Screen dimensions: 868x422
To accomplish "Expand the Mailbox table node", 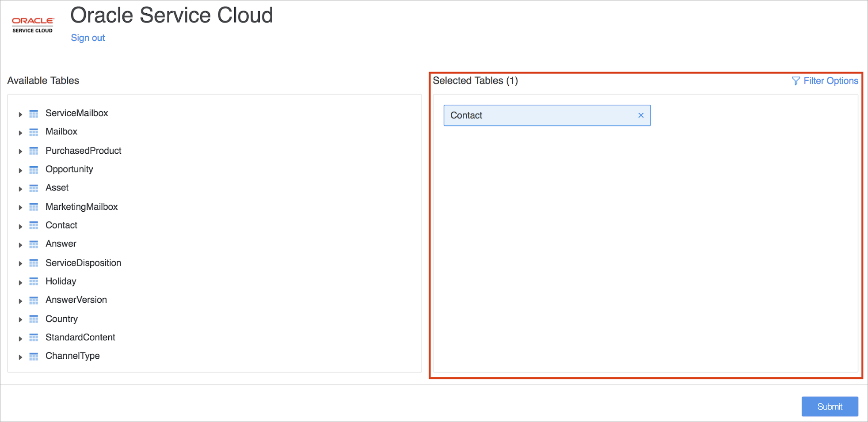I will [x=20, y=133].
